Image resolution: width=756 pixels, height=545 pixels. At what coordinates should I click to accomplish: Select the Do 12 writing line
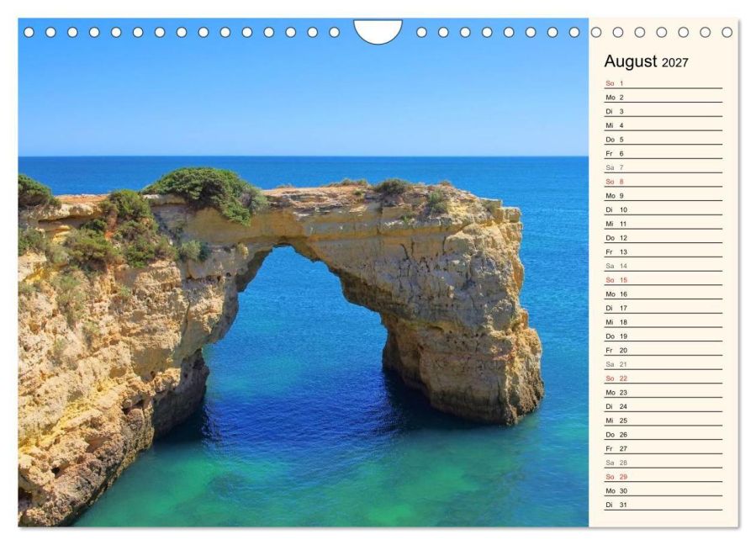pyautogui.click(x=663, y=238)
